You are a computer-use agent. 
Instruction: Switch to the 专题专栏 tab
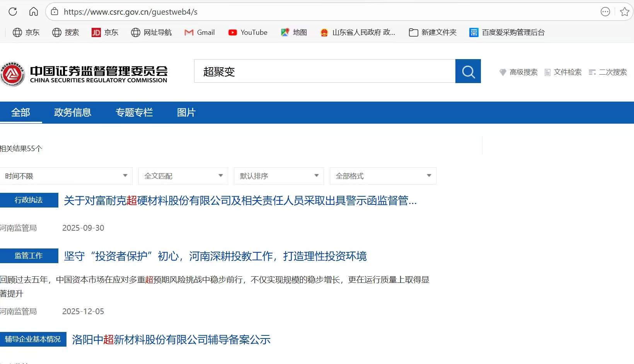pyautogui.click(x=134, y=112)
